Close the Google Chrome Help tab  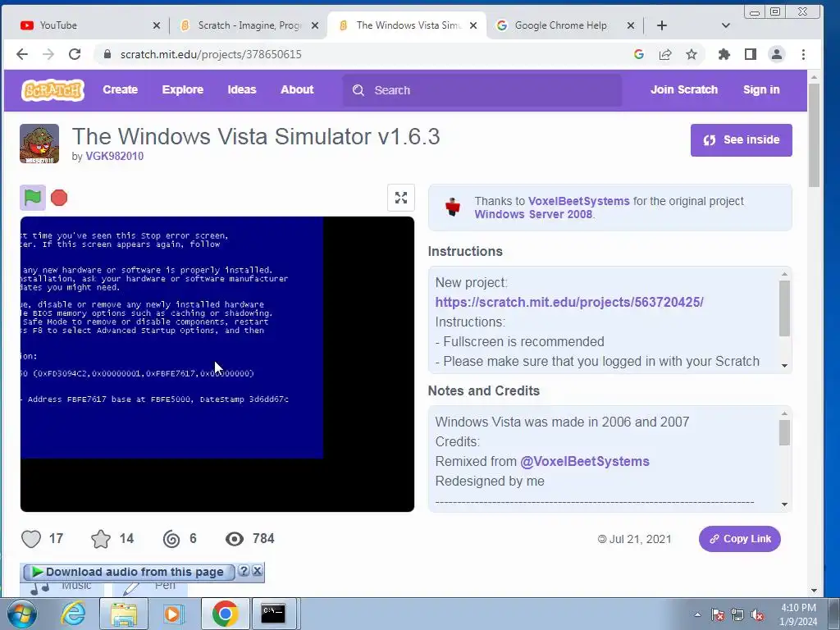(x=631, y=25)
